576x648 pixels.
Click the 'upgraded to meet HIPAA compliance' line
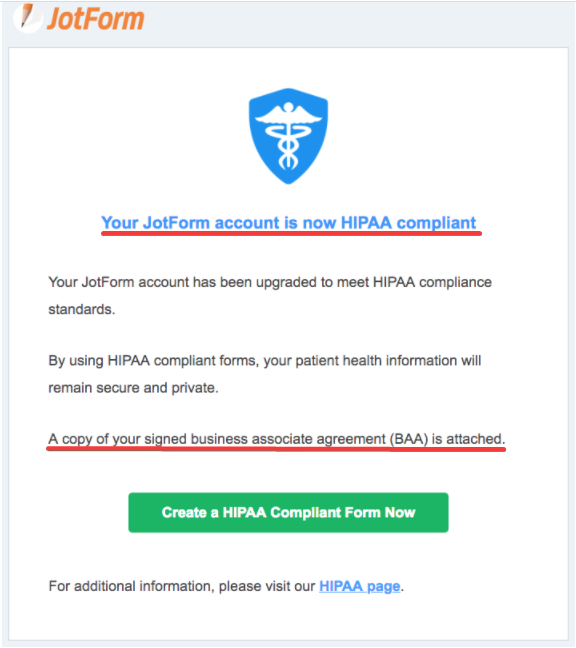(x=270, y=282)
